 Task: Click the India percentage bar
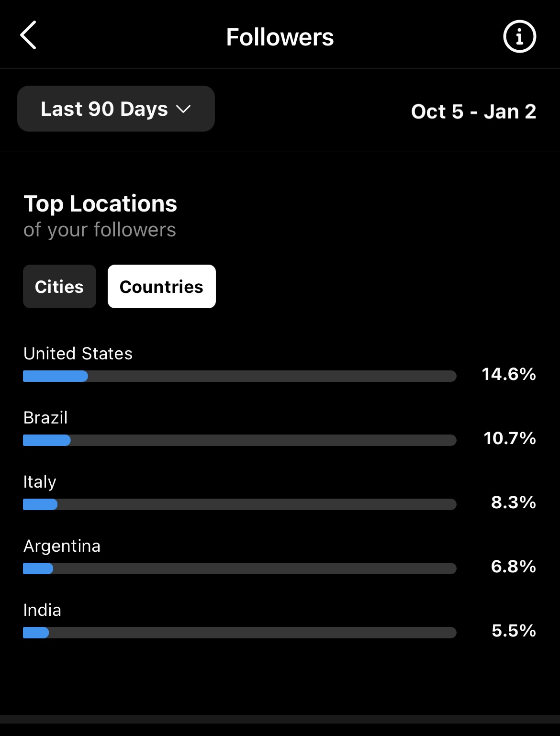240,633
